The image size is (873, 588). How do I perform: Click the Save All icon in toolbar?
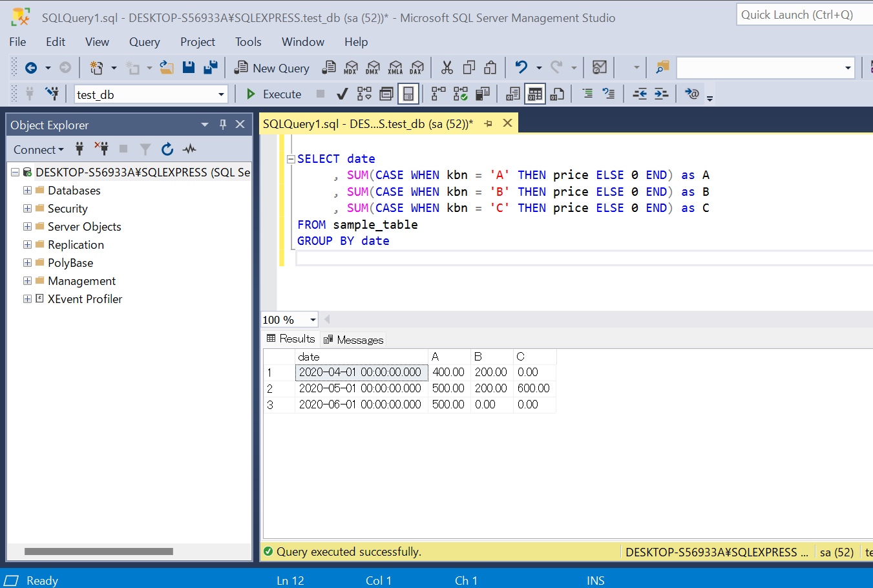coord(210,67)
